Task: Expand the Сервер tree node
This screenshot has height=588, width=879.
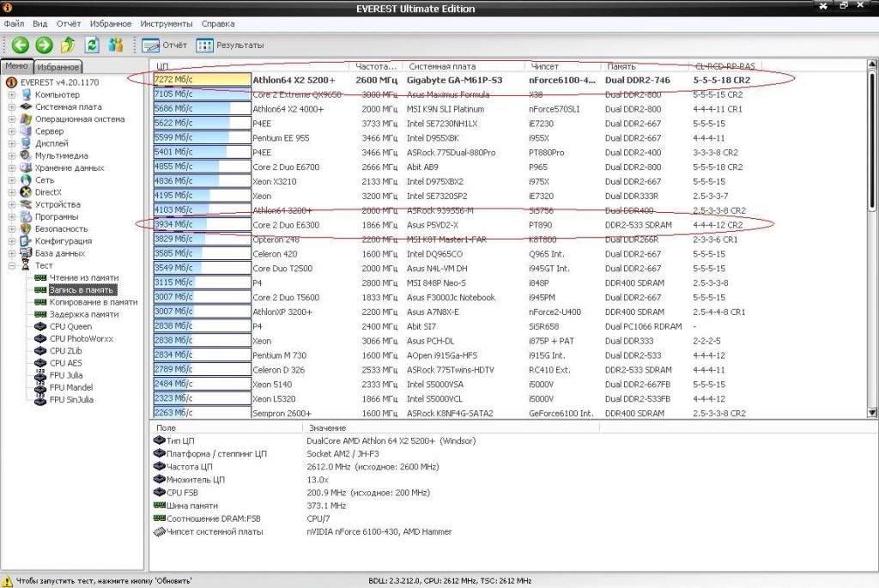Action: (x=12, y=131)
